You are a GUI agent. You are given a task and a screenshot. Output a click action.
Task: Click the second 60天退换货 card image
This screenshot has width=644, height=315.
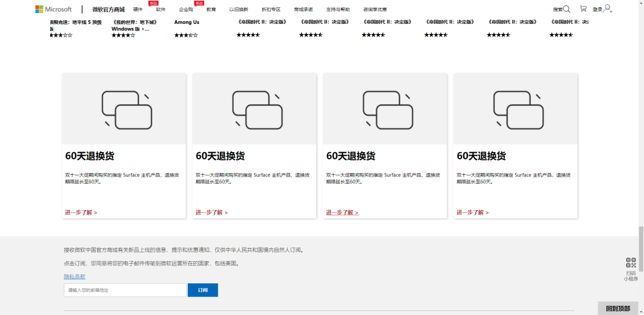254,109
